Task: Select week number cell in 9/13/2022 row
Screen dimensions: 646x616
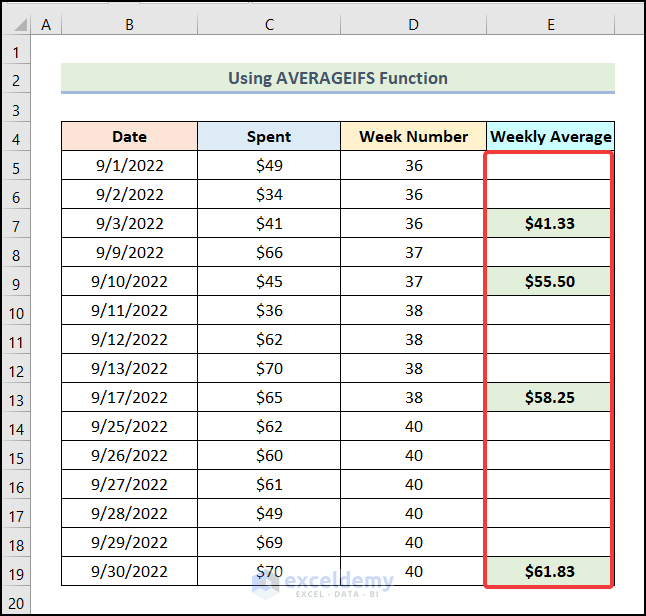Action: point(413,368)
